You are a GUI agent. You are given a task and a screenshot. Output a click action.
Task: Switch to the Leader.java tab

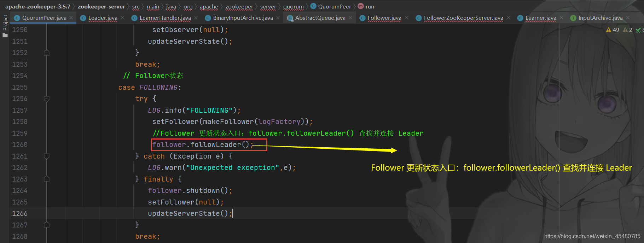coord(103,18)
